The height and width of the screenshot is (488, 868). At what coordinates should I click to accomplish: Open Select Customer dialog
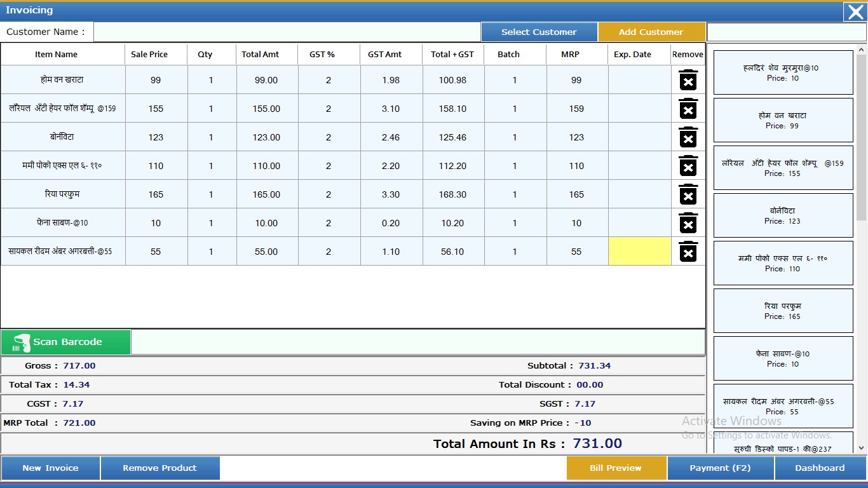click(x=539, y=32)
